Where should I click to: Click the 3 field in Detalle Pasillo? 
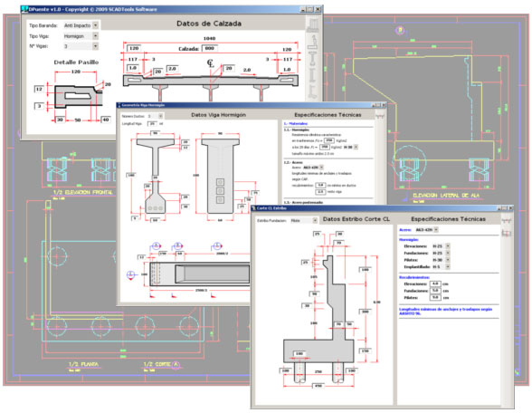pos(39,106)
